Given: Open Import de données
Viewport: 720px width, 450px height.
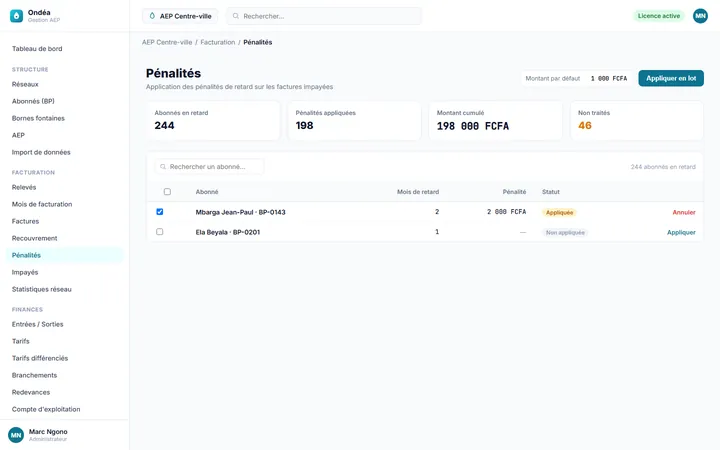Looking at the screenshot, I should (41, 152).
